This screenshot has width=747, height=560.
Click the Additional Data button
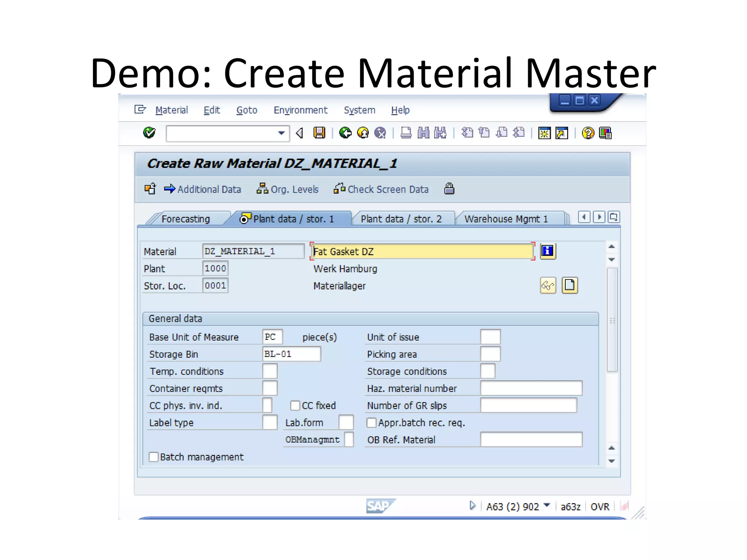[203, 189]
